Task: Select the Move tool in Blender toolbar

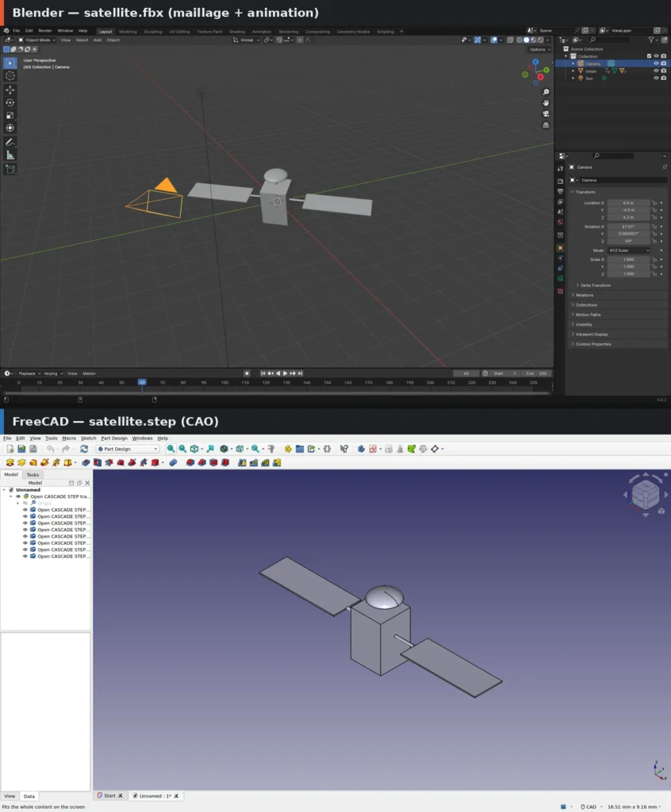Action: tap(10, 90)
